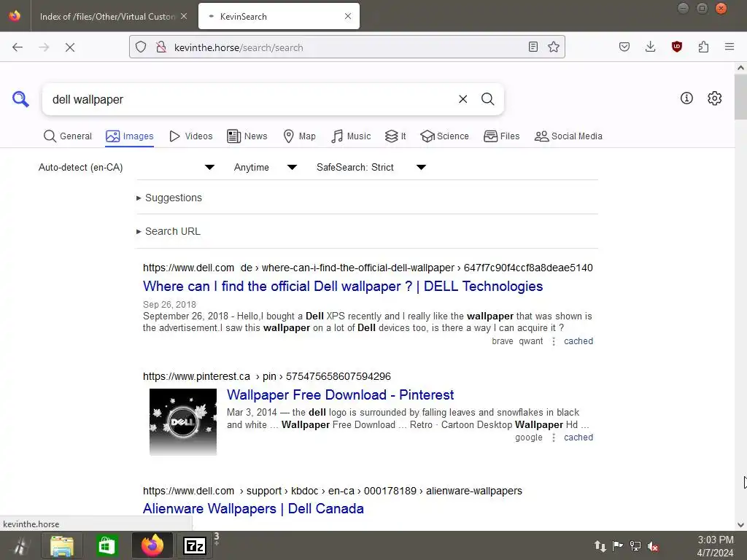Open 7-Zip from the taskbar
The height and width of the screenshot is (560, 747).
194,545
